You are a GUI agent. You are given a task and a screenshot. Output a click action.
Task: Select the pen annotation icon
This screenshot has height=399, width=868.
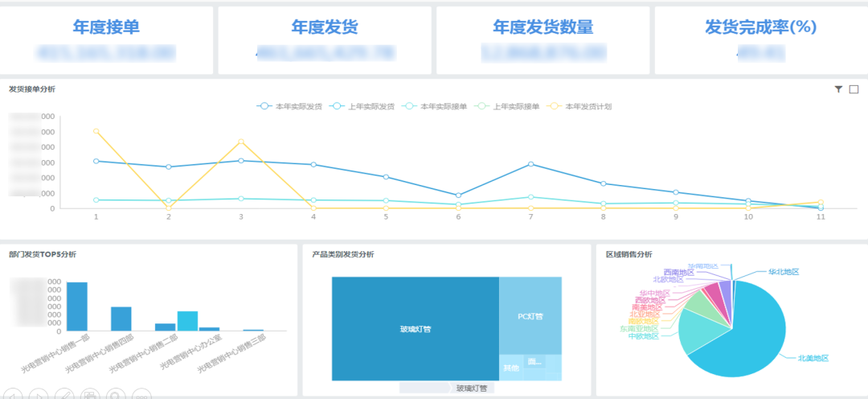pos(65,395)
